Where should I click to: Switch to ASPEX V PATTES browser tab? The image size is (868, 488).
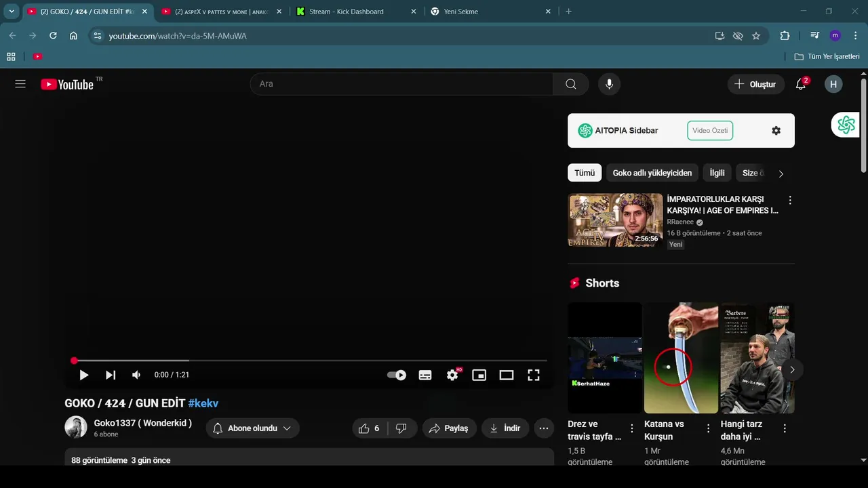click(222, 12)
